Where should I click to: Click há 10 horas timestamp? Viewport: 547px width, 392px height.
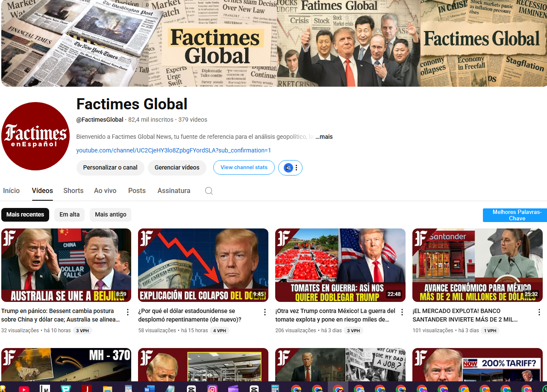[x=57, y=331]
